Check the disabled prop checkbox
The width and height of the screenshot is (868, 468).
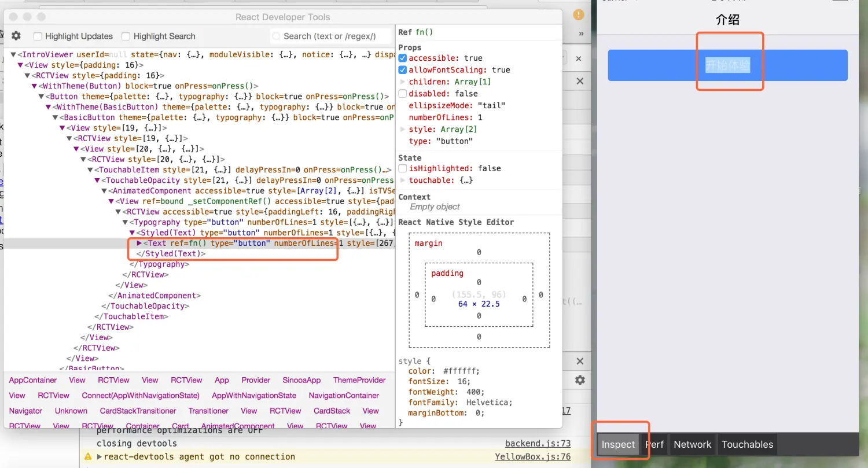click(403, 94)
